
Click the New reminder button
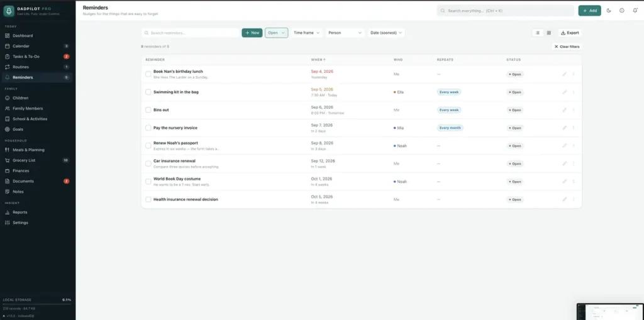(x=252, y=33)
